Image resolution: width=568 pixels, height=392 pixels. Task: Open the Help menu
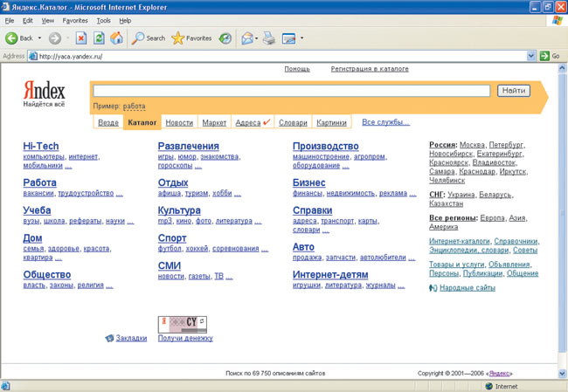tap(125, 21)
